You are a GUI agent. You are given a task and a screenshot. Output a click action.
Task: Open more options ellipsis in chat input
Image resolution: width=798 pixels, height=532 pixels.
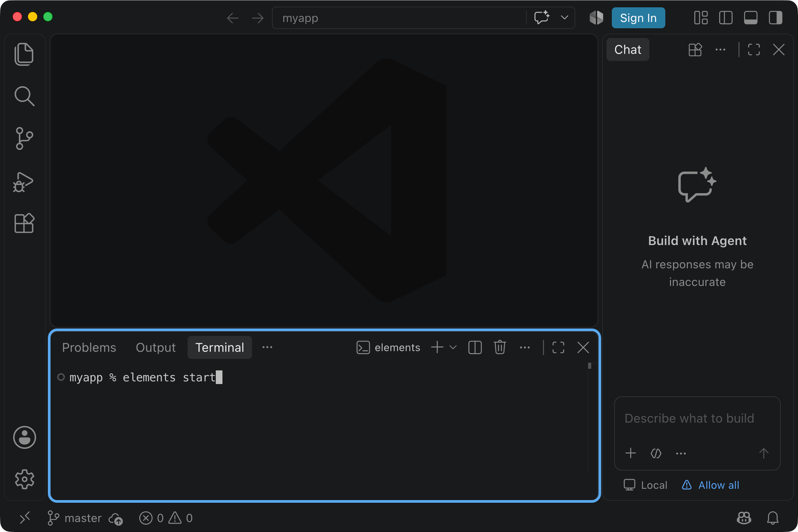tap(681, 453)
